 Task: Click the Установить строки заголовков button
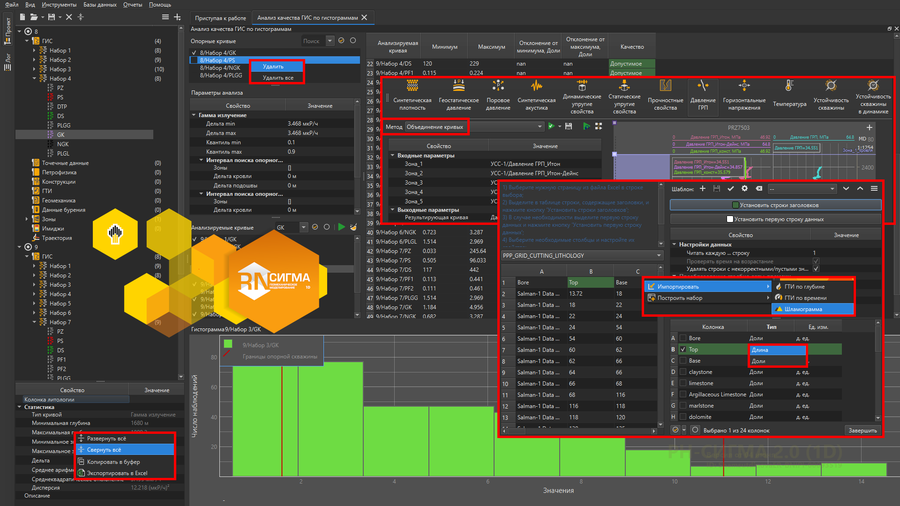coord(775,205)
